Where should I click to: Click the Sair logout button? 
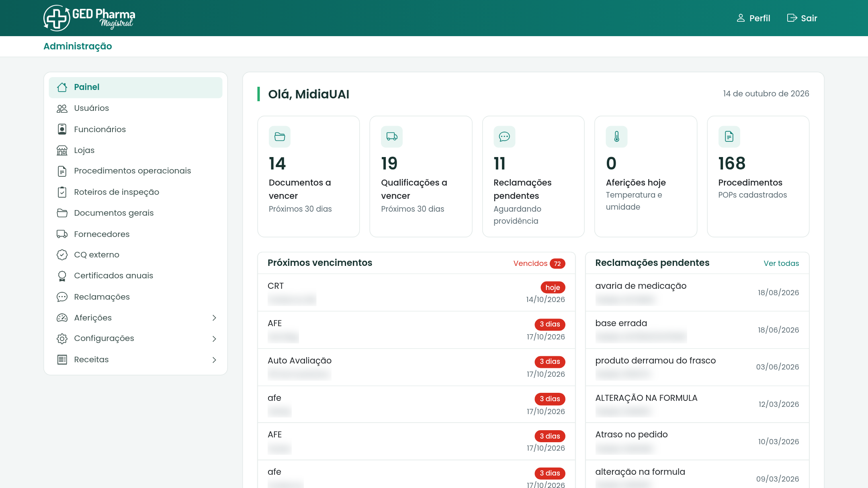(802, 18)
